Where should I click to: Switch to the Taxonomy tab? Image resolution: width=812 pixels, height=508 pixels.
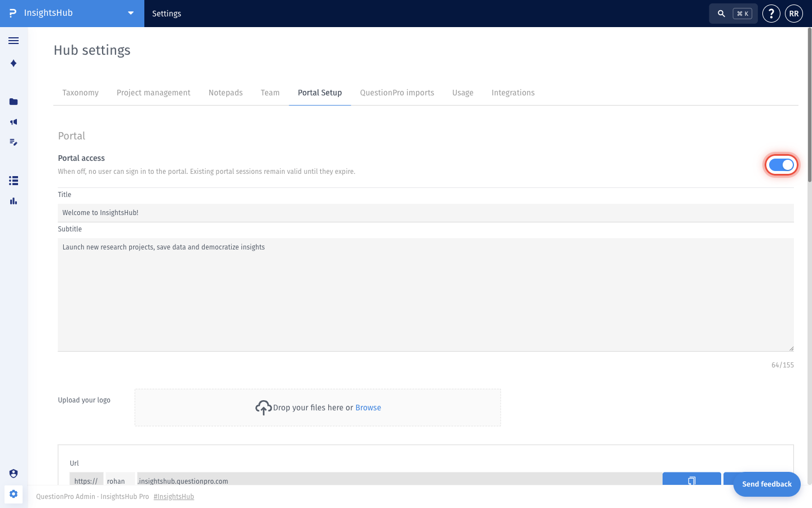pos(81,93)
